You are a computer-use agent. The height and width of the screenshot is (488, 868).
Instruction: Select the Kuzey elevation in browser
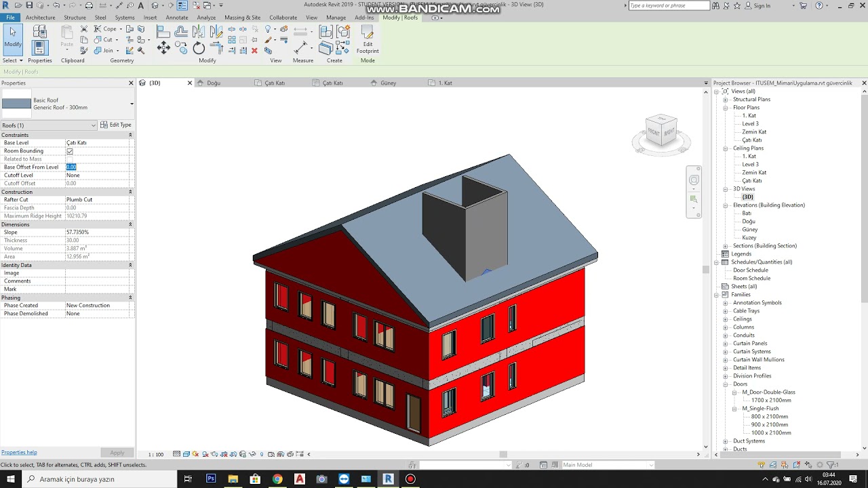[749, 238]
